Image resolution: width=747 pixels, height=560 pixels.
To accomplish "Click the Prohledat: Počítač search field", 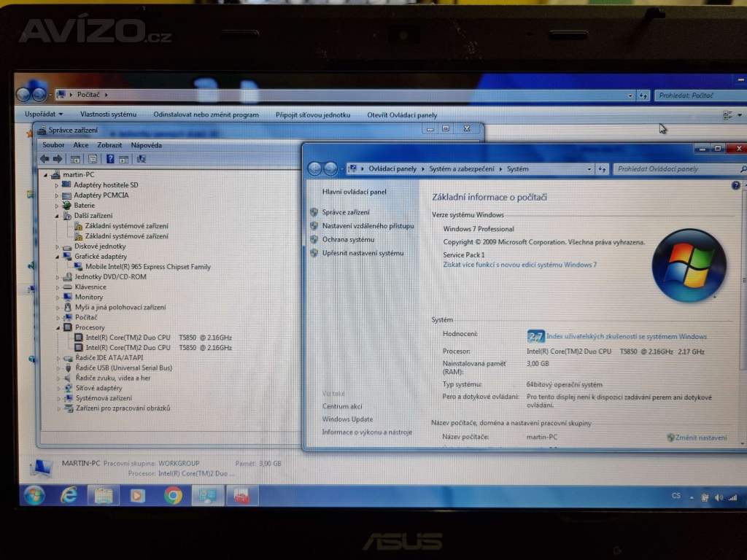I will (700, 96).
